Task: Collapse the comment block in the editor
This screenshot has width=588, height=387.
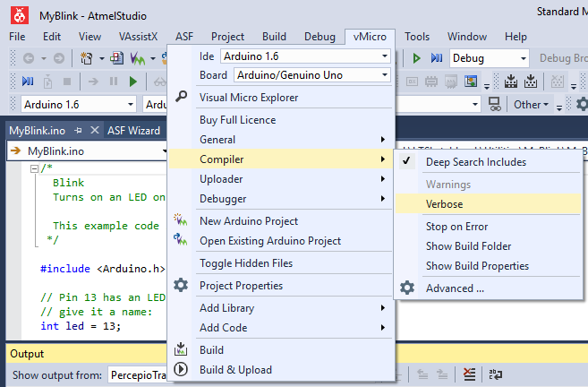Action: (x=34, y=169)
